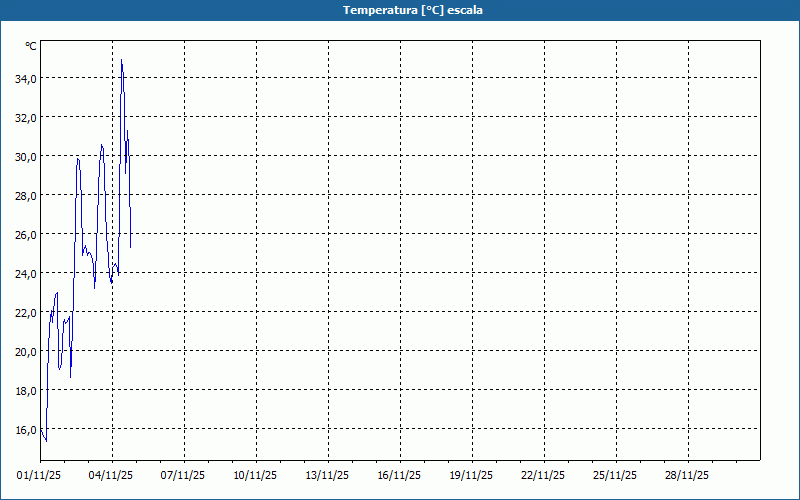Click the 32,0 temperature axis label
Image resolution: width=800 pixels, height=500 pixels.
pos(26,117)
